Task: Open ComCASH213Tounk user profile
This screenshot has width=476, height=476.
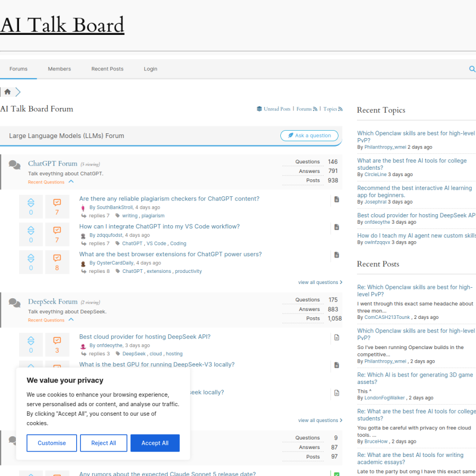Action: click(x=387, y=317)
